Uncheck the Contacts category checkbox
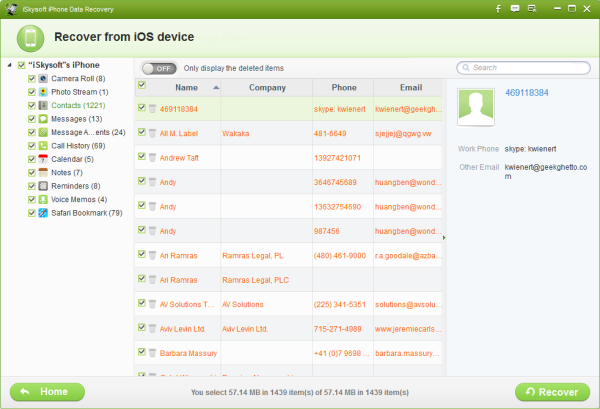Image resolution: width=600 pixels, height=409 pixels. point(32,106)
